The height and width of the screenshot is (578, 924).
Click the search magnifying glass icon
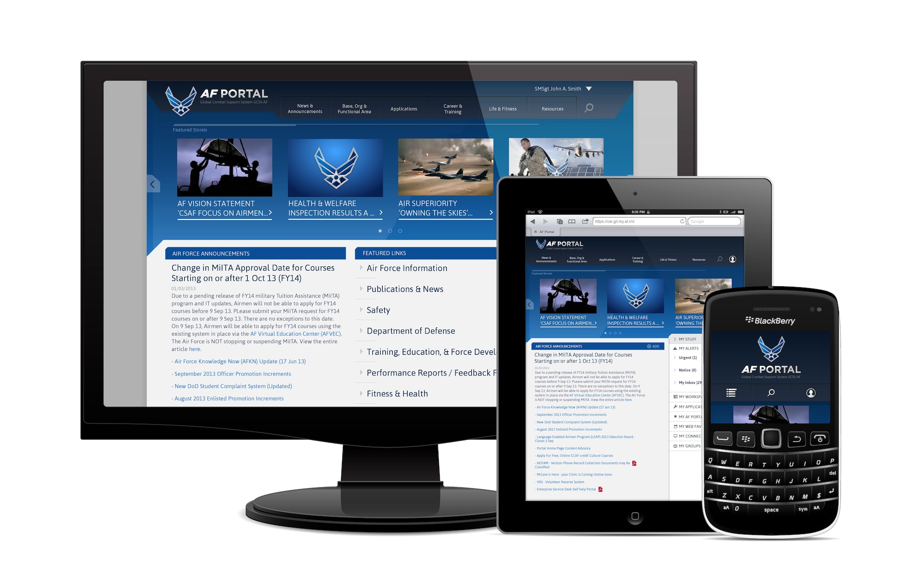coord(588,109)
